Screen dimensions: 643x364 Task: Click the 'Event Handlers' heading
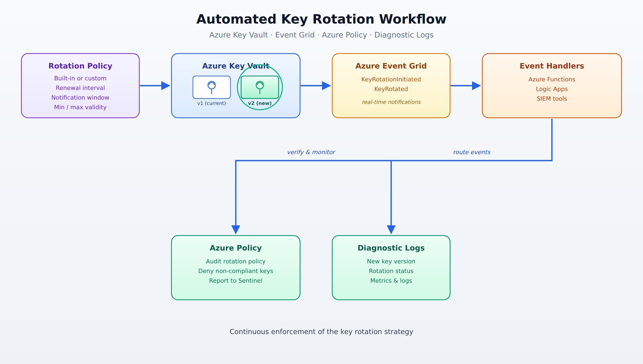[552, 66]
